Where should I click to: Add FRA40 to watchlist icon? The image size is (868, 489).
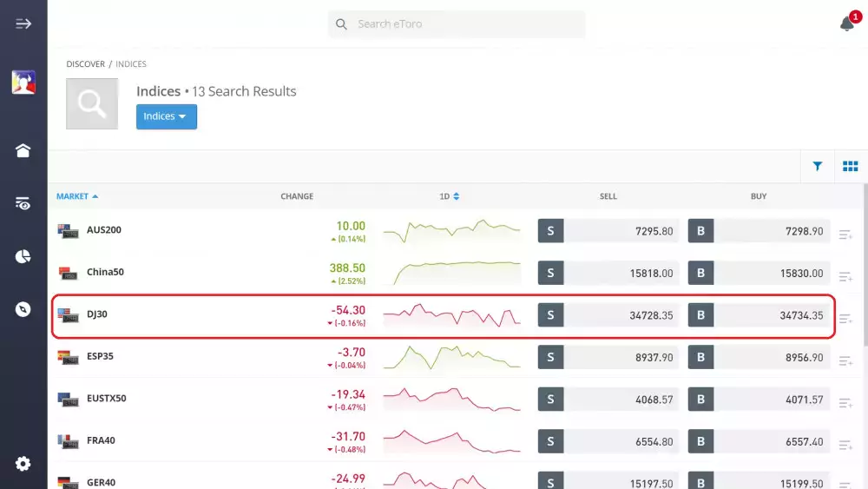(845, 445)
